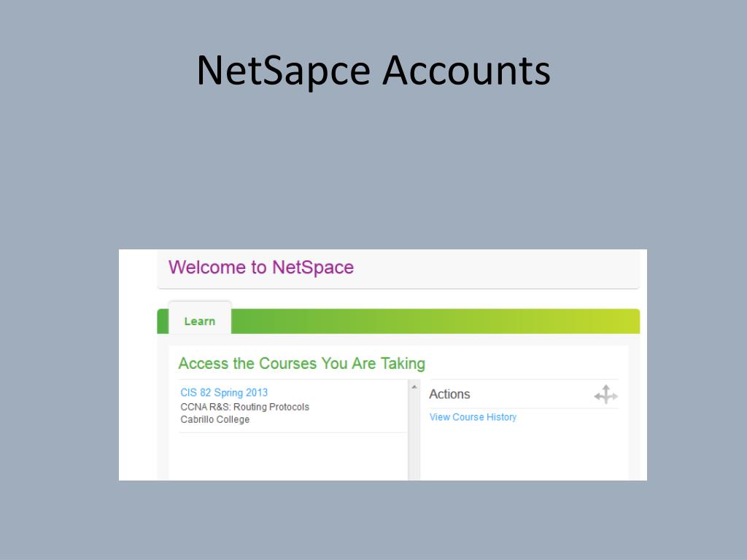This screenshot has height=560, width=747.
Task: Click the dark green strip left of Learn tab
Action: [x=163, y=322]
